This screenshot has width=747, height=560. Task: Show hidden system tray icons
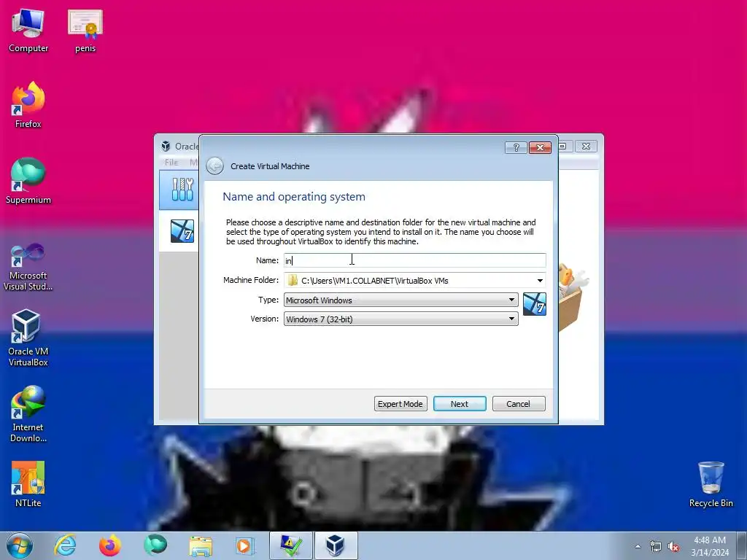(x=638, y=546)
